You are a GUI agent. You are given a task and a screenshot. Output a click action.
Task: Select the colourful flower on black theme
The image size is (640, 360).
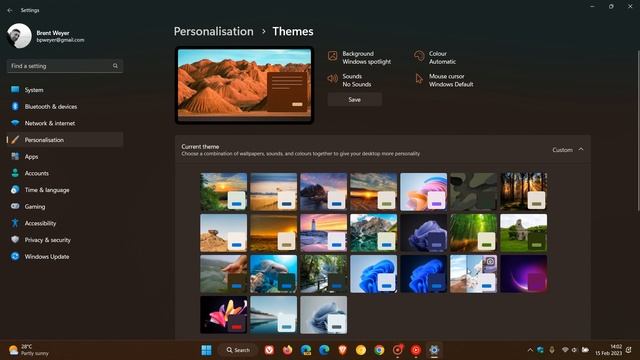(x=224, y=315)
